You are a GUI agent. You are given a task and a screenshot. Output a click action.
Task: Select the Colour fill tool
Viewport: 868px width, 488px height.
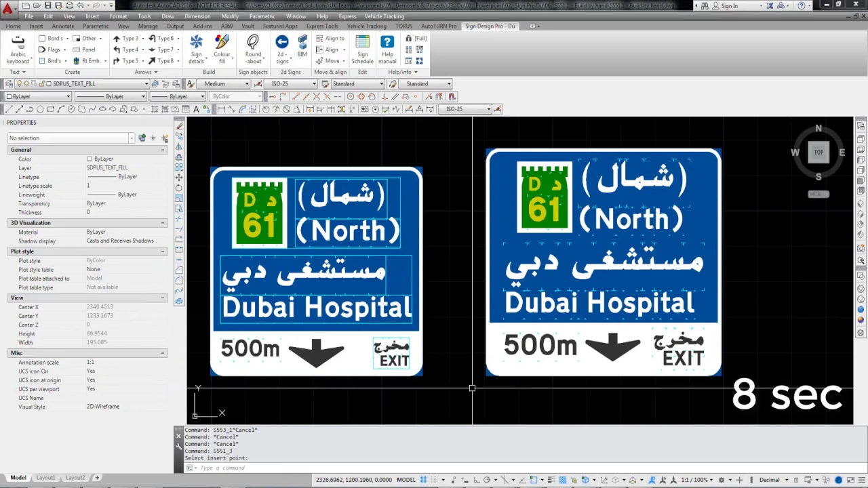[x=222, y=49]
